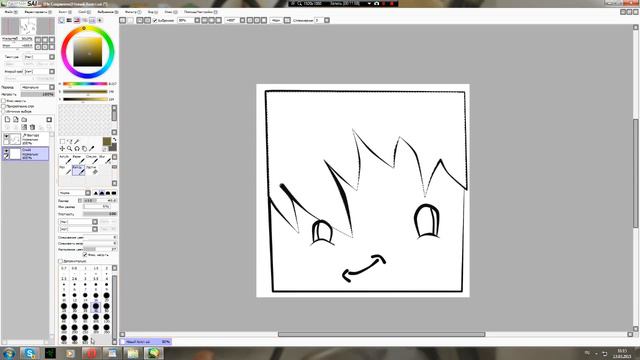Adjust the layer opacity slider
640x360 pixels.
coord(38,94)
